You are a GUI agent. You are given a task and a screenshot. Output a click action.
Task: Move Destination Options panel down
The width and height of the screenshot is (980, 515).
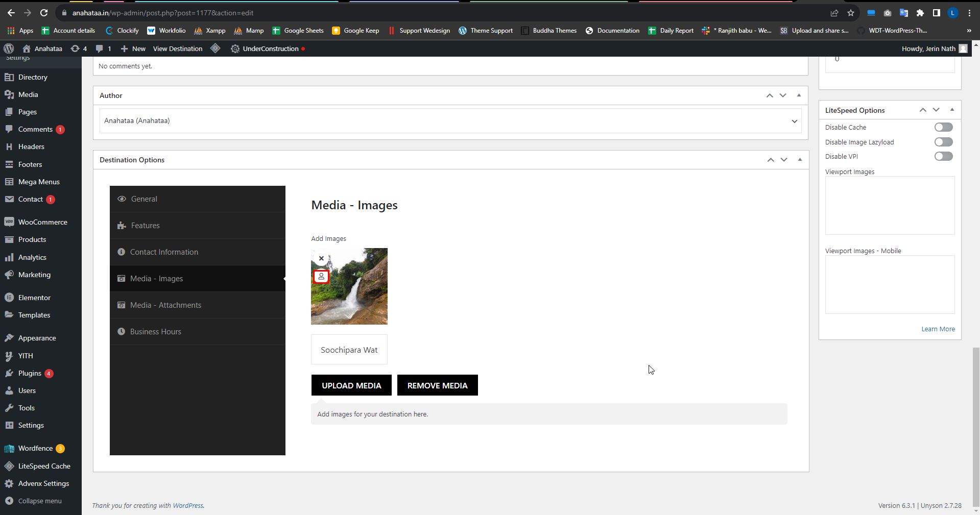[x=784, y=160]
